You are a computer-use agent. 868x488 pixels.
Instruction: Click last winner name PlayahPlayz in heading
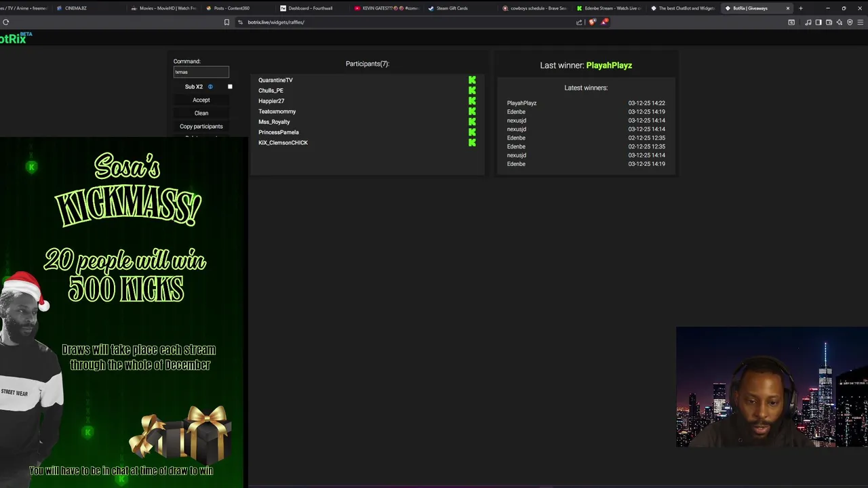click(x=609, y=65)
